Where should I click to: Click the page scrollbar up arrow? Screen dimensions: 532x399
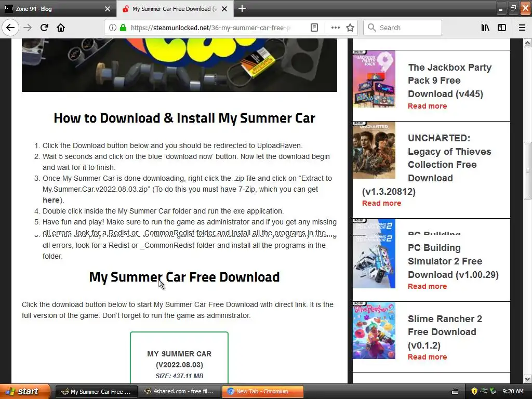(527, 43)
